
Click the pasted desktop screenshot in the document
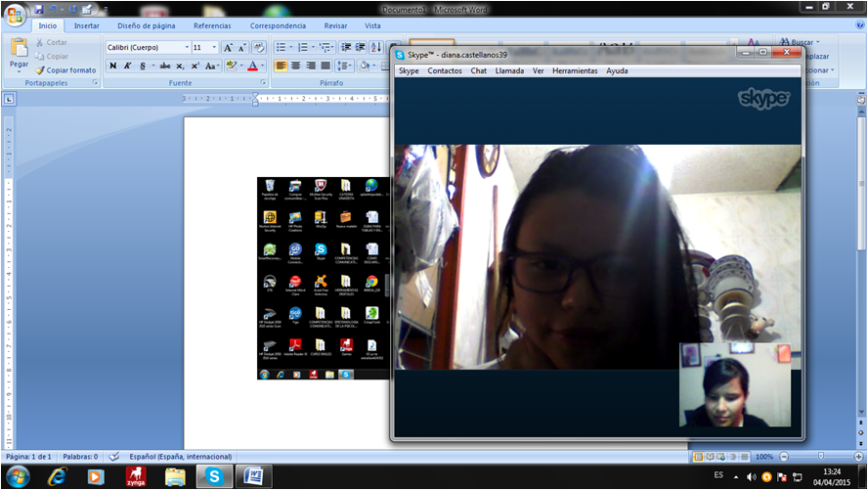point(324,278)
